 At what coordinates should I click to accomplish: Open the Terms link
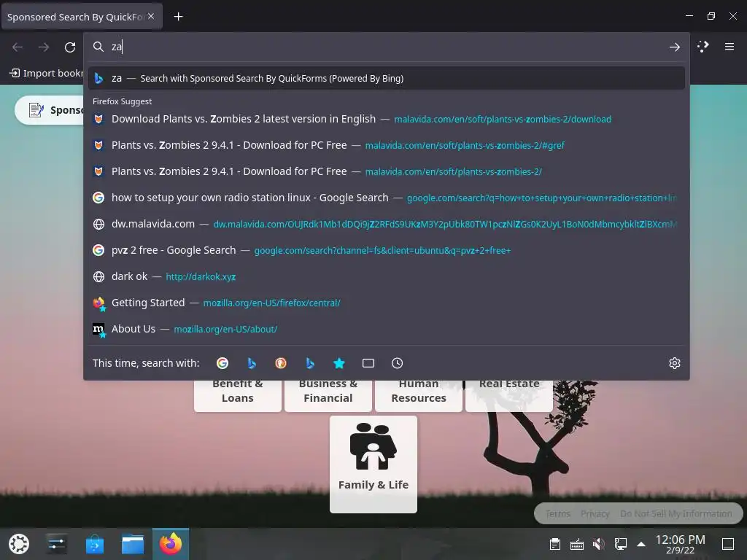coord(557,514)
